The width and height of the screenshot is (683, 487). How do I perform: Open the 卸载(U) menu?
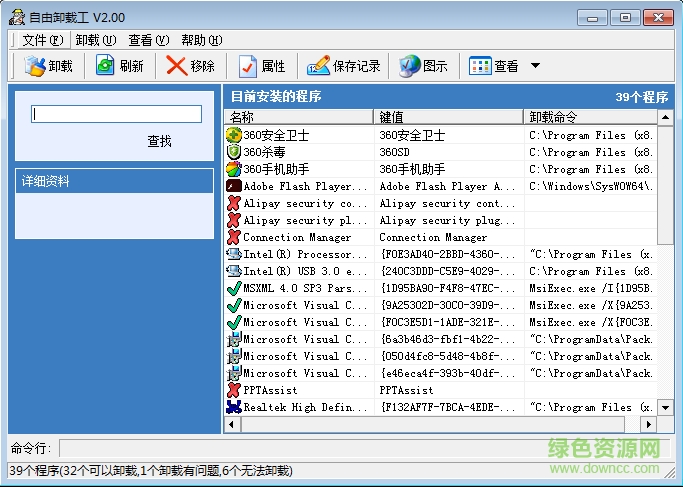[96, 41]
